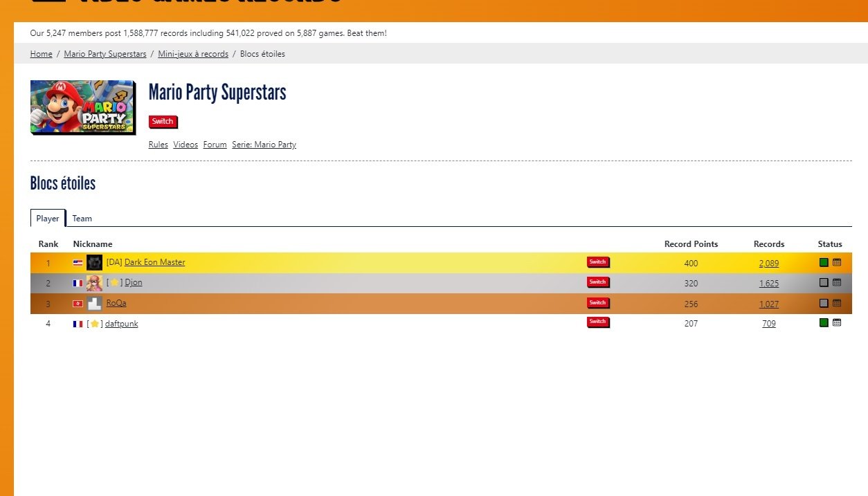This screenshot has height=496, width=868.
Task: Click the Record Points column header
Action: [691, 244]
